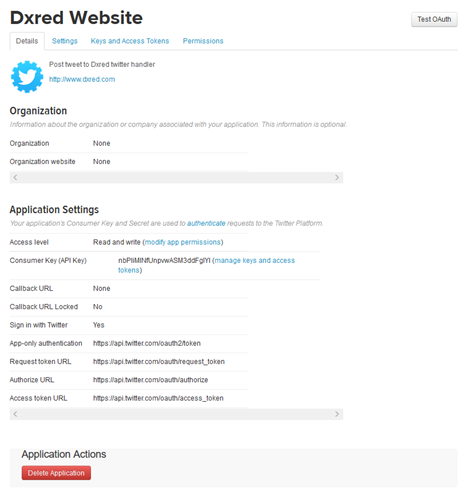The height and width of the screenshot is (500, 469).
Task: Go to the Permissions tab
Action: click(x=203, y=41)
